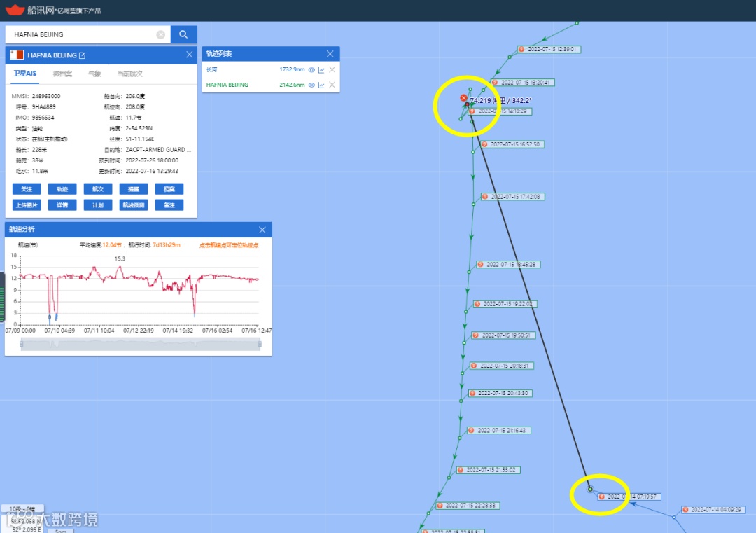756x533 pixels.
Task: Click track point 2022-07-14 07:19:57
Action: click(x=629, y=497)
